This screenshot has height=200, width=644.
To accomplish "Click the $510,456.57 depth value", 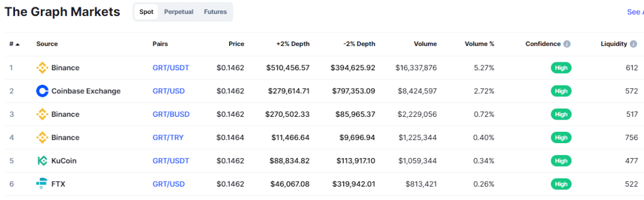I will [x=288, y=68].
